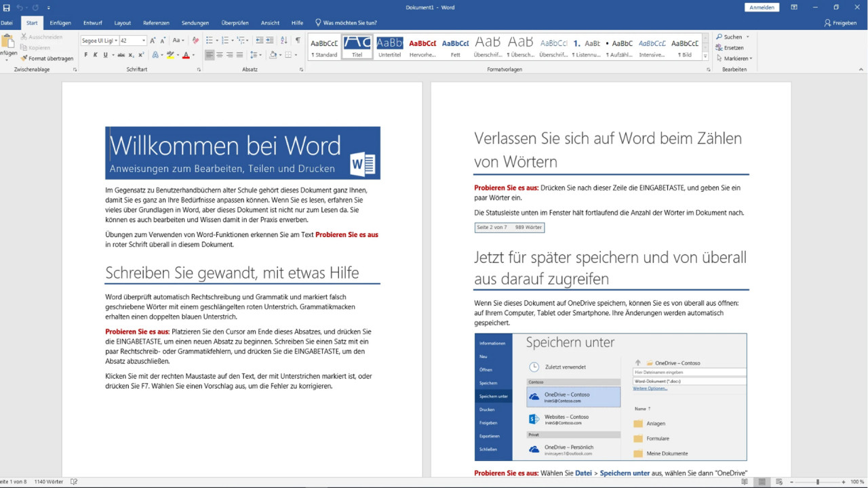Apply yellow text highlight color

(170, 54)
